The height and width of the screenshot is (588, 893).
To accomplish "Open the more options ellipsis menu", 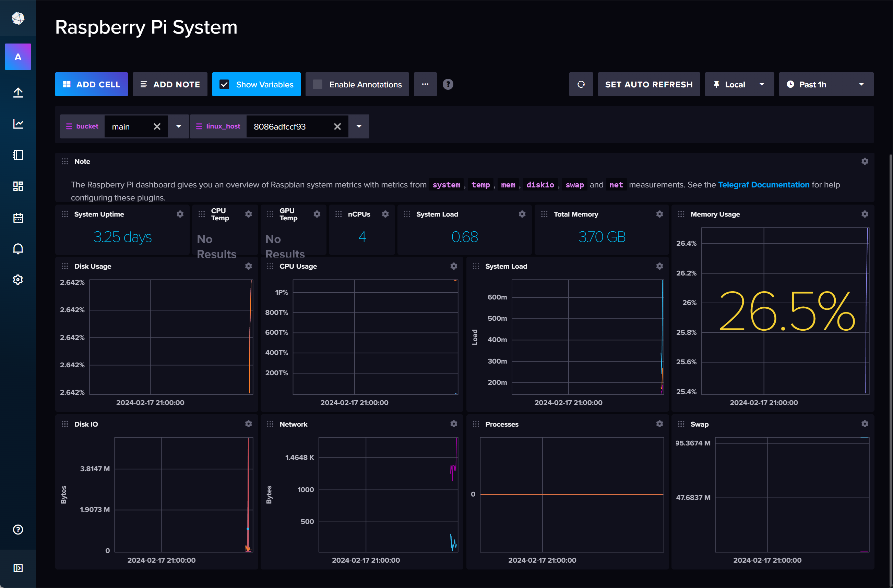I will pyautogui.click(x=425, y=84).
